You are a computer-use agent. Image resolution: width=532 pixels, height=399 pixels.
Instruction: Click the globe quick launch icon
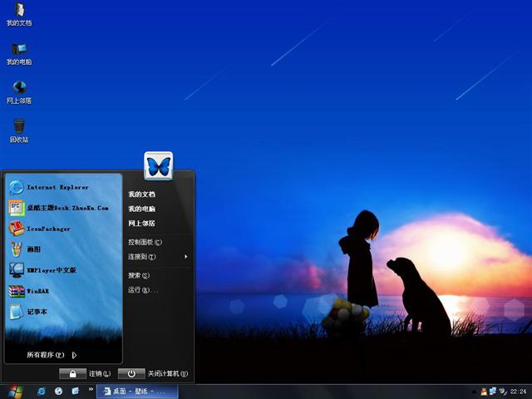(x=58, y=392)
